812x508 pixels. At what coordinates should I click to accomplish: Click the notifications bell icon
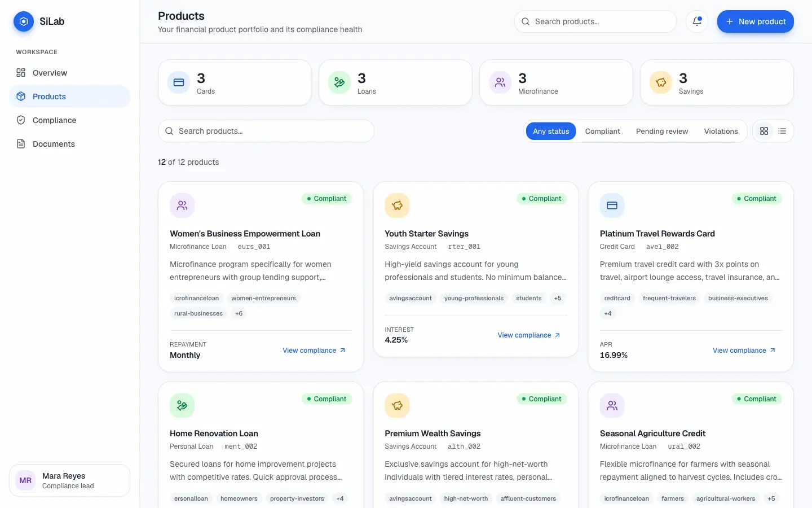point(697,21)
